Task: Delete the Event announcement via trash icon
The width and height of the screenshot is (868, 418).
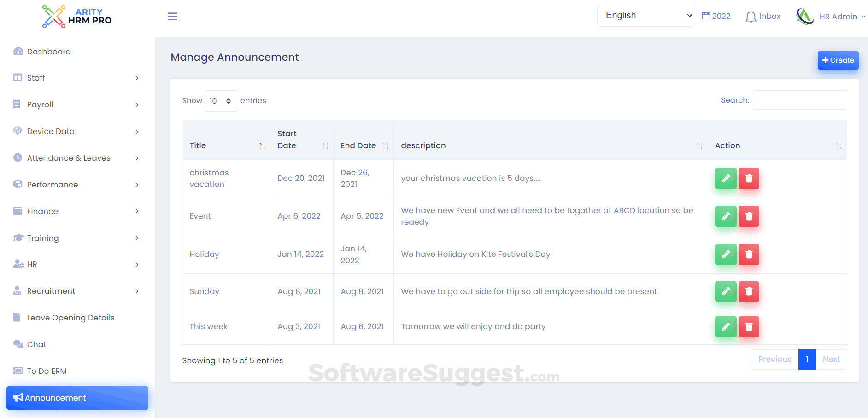Action: (x=749, y=216)
